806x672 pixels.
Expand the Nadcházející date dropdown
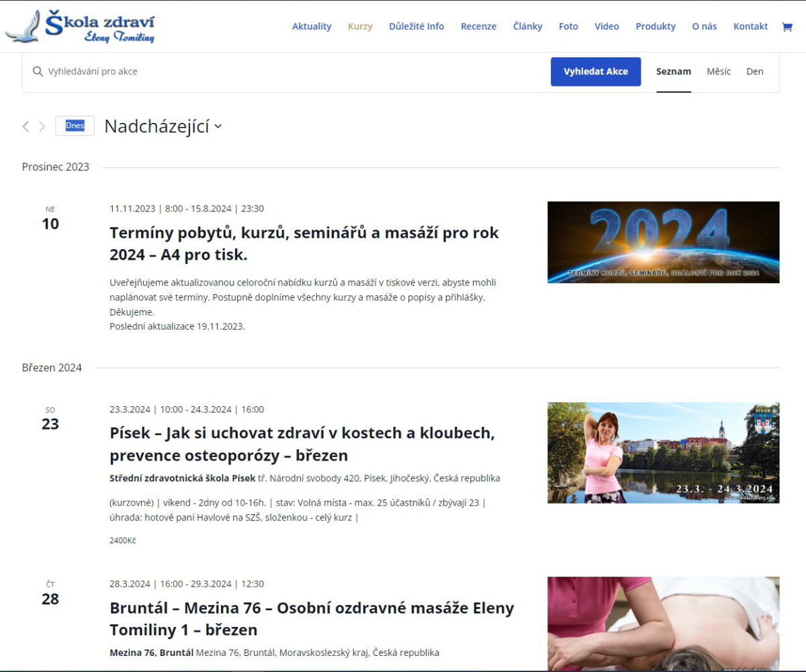click(x=163, y=126)
